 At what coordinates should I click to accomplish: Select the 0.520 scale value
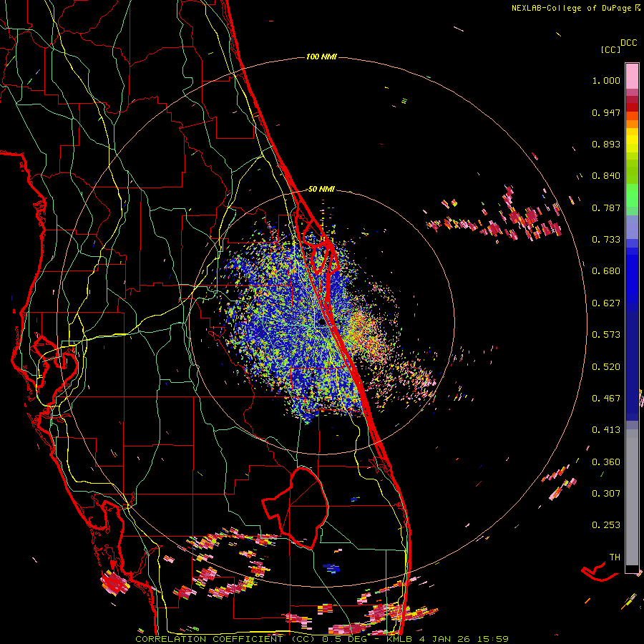tap(606, 367)
